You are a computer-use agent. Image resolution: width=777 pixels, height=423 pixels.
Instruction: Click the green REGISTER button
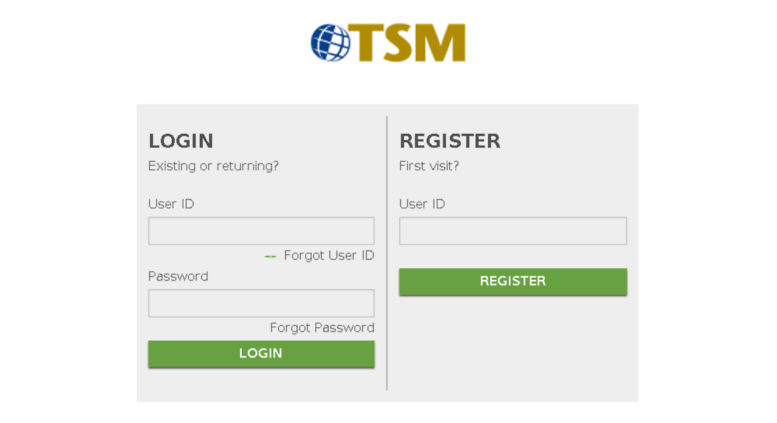coord(513,281)
